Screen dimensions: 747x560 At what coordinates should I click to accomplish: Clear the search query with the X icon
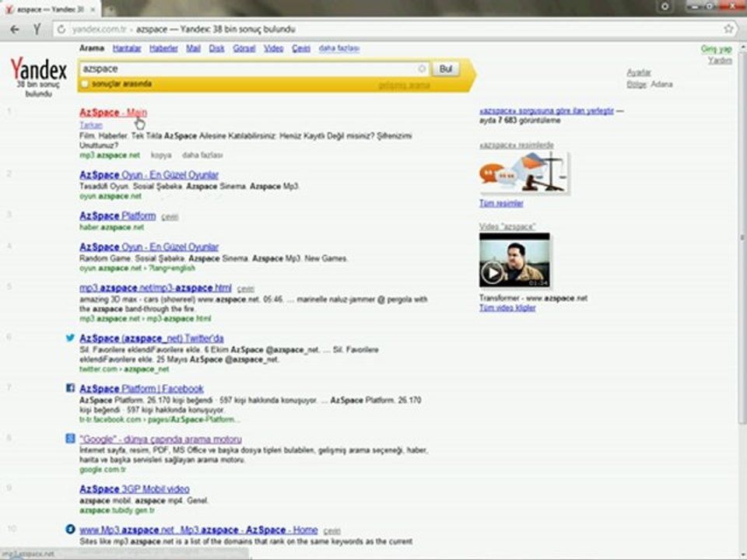[422, 69]
